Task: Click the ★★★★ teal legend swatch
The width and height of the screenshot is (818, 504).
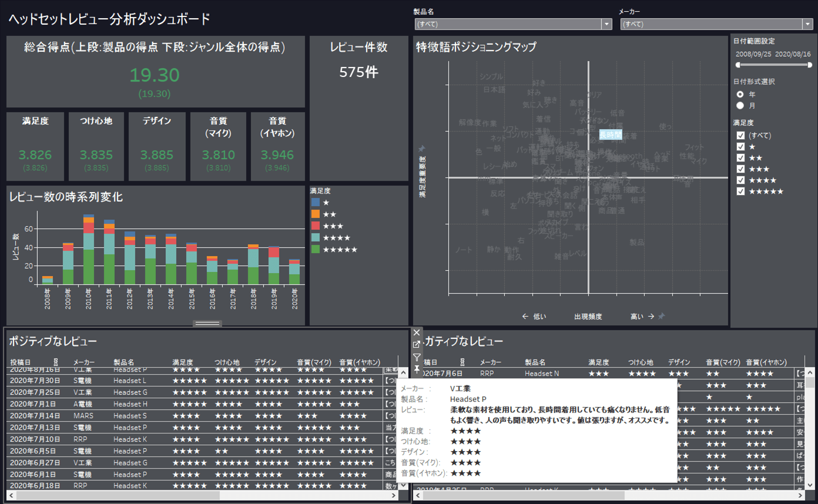Action: point(316,238)
